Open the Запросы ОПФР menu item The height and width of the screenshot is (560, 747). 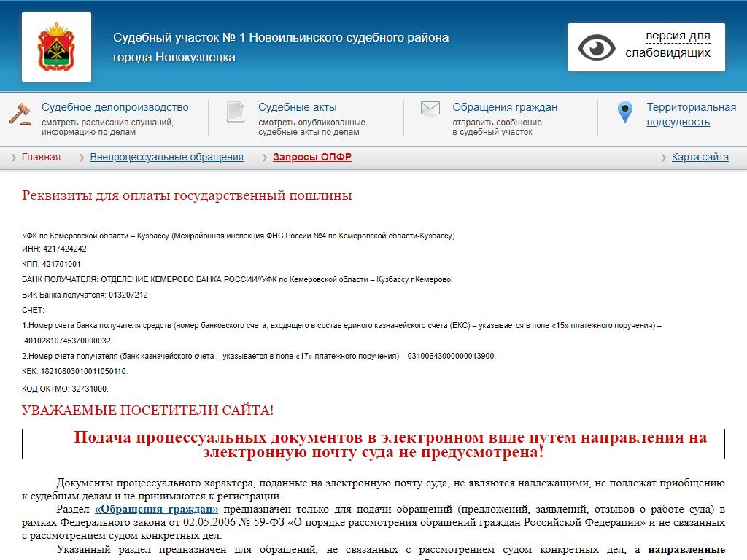tap(311, 157)
